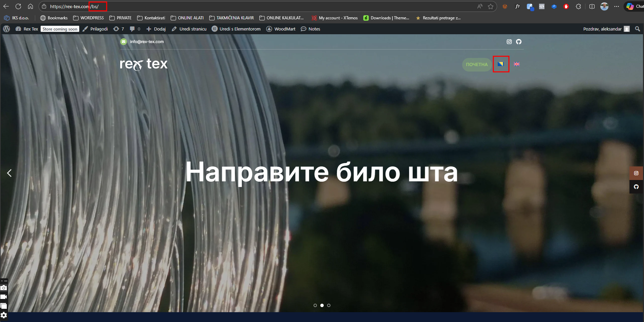Viewport: 644px width, 322px height.
Task: Select the second slider pagination dot
Action: (322, 305)
